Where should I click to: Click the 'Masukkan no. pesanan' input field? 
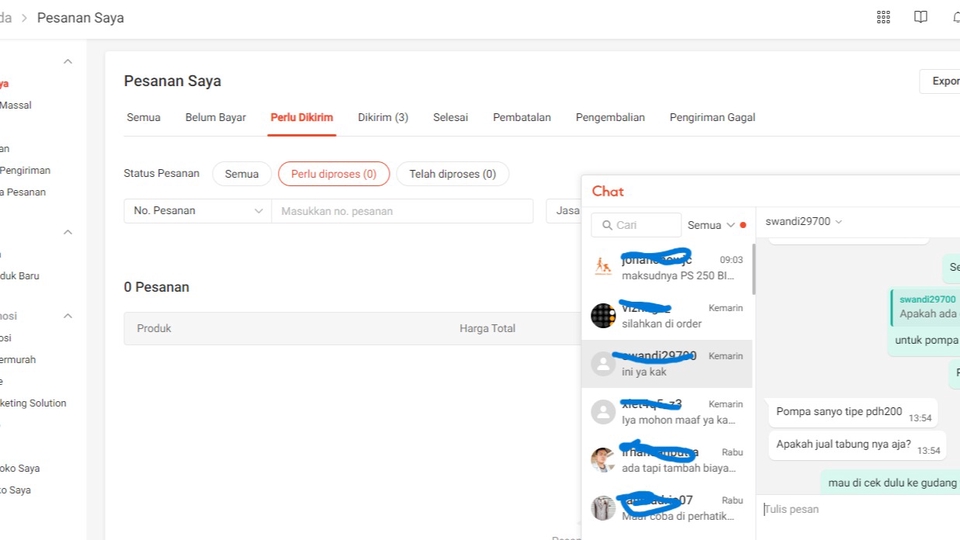402,211
